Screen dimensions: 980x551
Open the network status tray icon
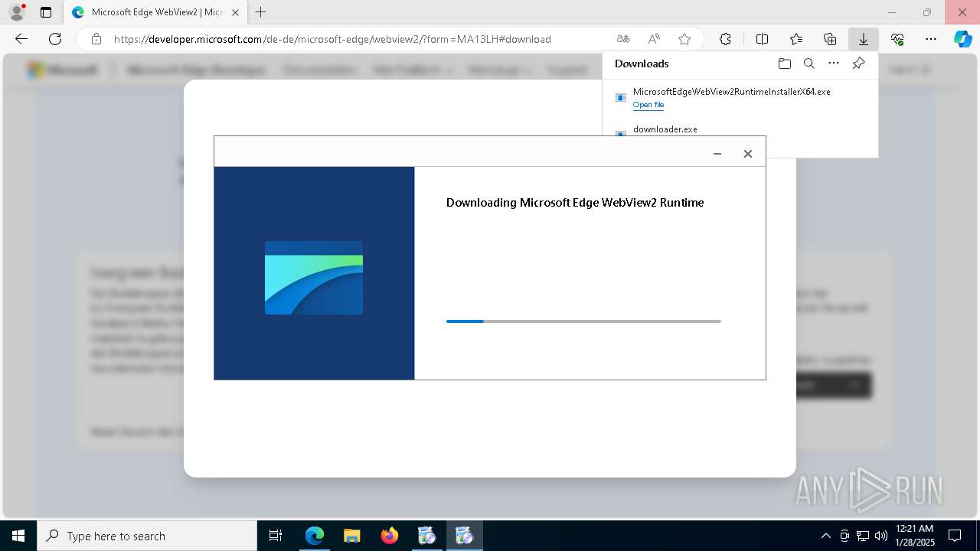click(x=863, y=536)
